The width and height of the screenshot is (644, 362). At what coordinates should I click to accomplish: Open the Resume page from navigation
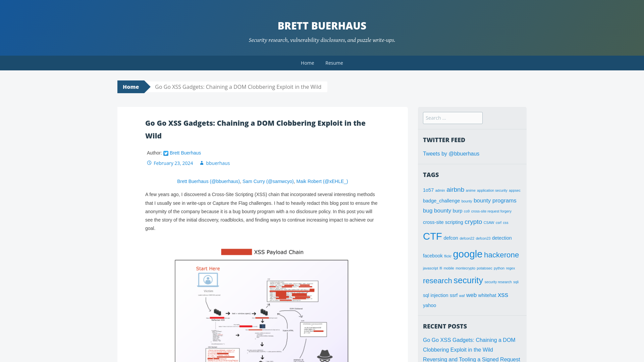(334, 63)
